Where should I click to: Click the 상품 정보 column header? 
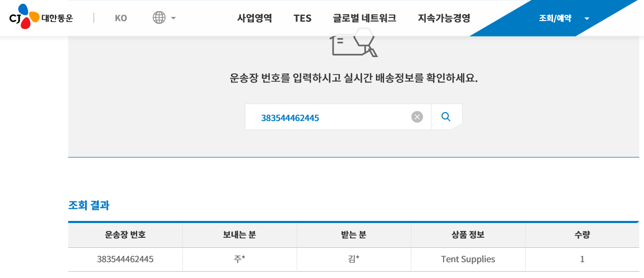pos(468,235)
